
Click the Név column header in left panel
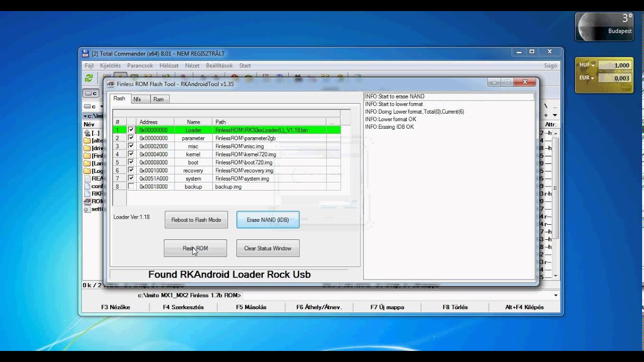tap(89, 124)
